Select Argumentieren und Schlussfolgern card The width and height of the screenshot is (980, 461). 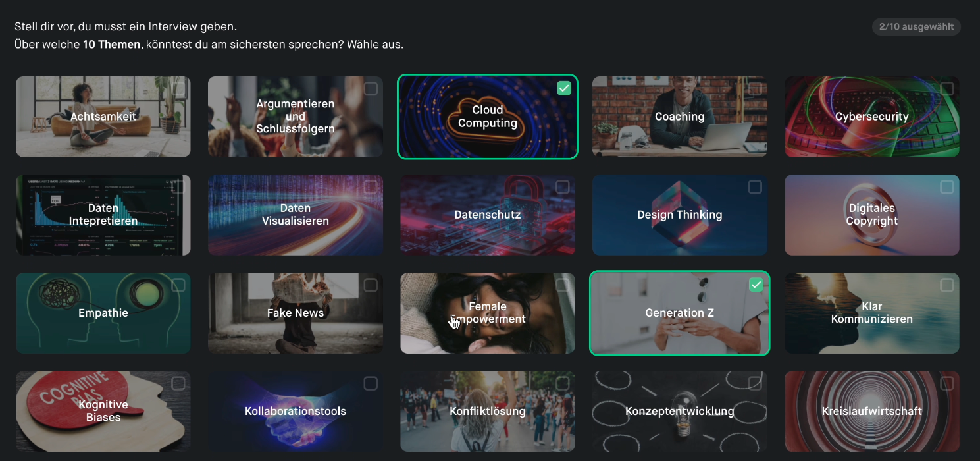[x=296, y=117]
